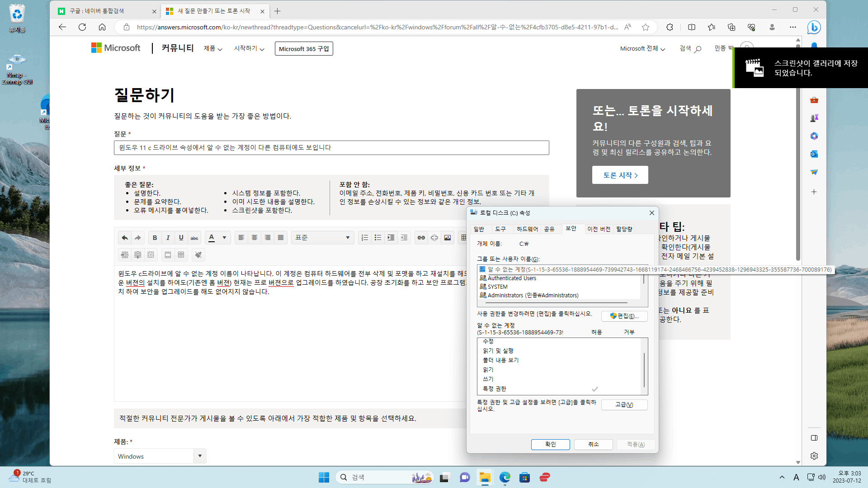The image size is (868, 488).
Task: Click the 질문 title input field
Action: pos(331,148)
